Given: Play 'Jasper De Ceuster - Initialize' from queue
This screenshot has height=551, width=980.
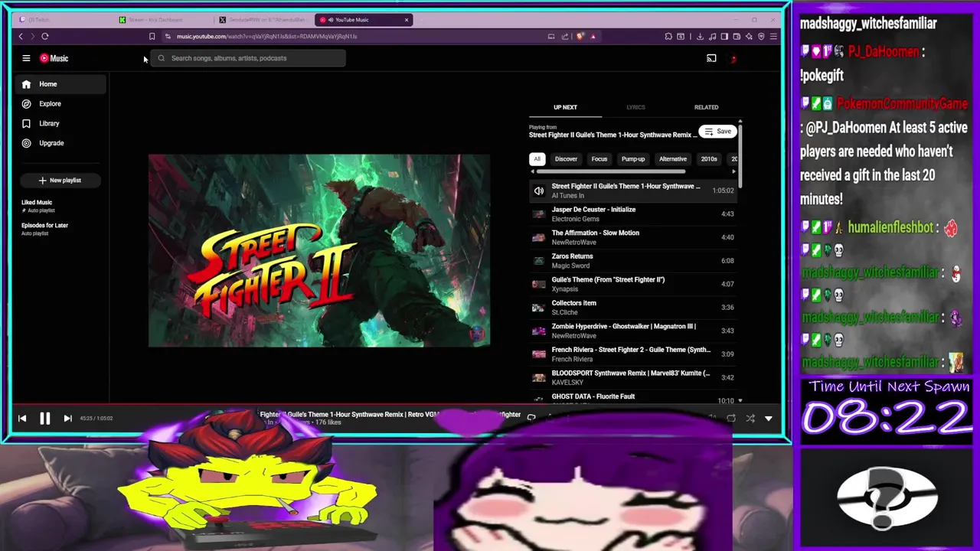Looking at the screenshot, I should [632, 214].
